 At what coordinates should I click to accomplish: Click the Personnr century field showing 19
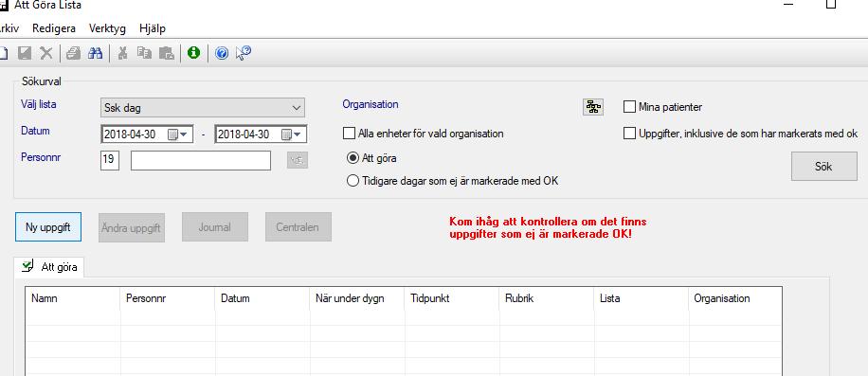[x=110, y=160]
